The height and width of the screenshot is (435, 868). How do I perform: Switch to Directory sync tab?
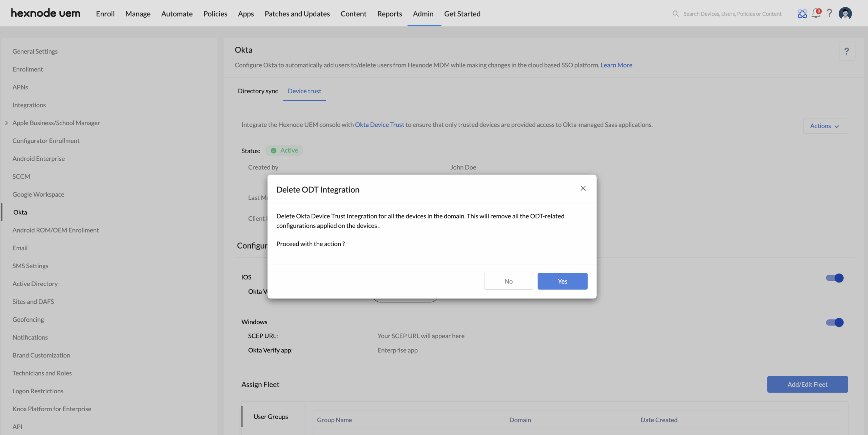[x=258, y=91]
